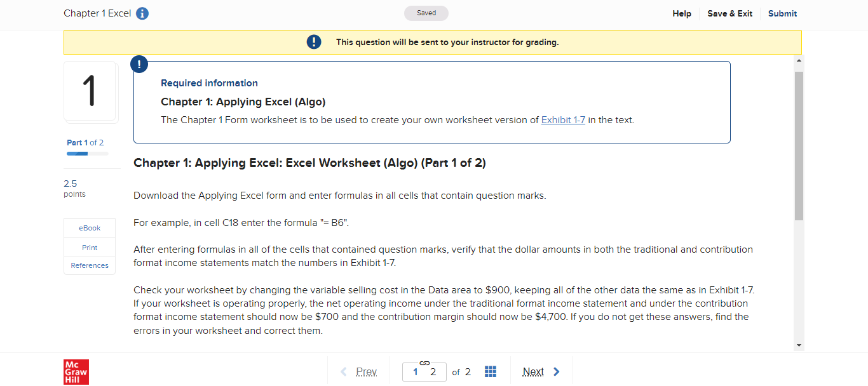The width and height of the screenshot is (868, 386).
Task: Click the left chevron arrow beside Prev
Action: click(344, 371)
